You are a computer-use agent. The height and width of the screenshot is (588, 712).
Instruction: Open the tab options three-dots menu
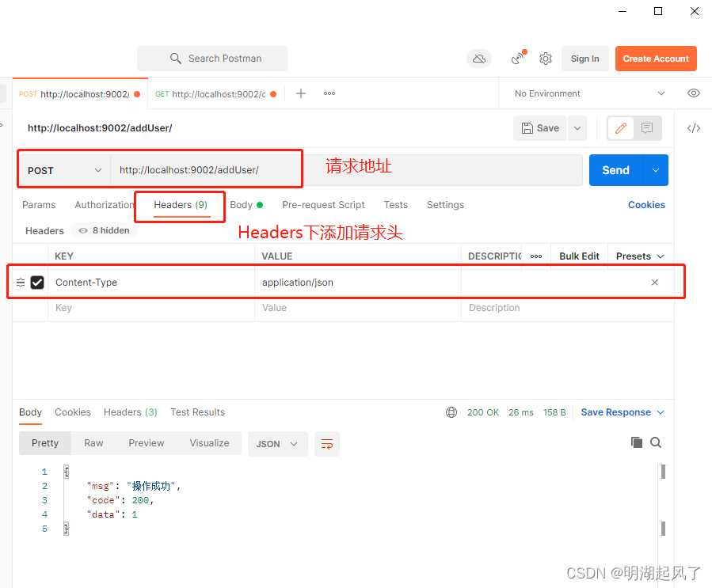click(x=329, y=93)
